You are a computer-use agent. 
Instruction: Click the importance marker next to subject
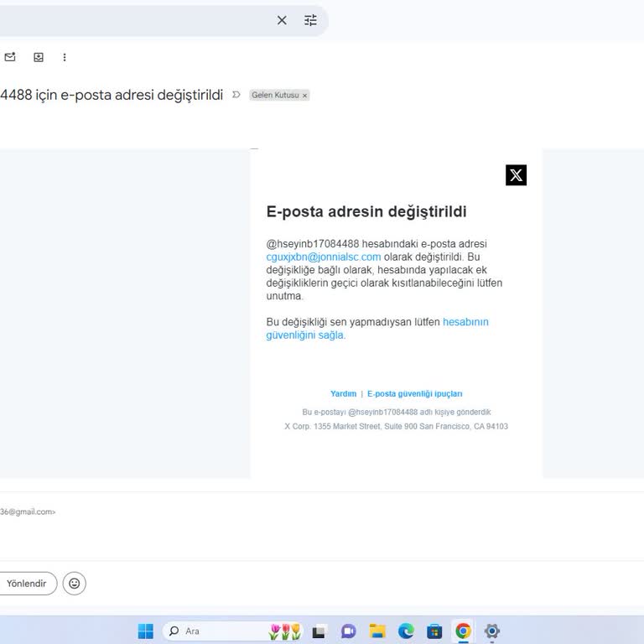tap(236, 95)
